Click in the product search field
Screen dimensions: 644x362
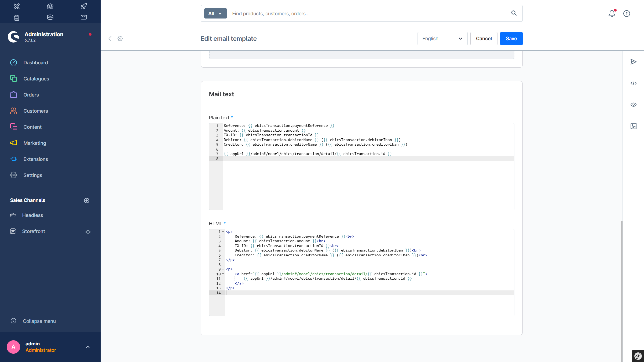(368, 13)
